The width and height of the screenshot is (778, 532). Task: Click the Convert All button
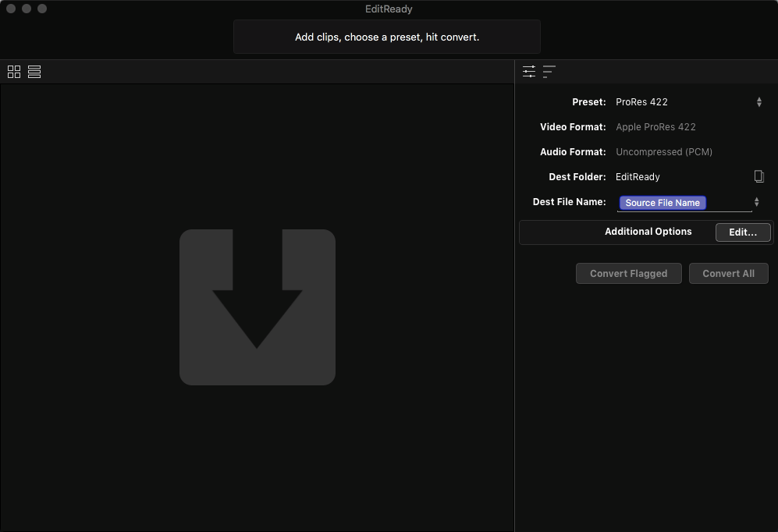click(x=728, y=274)
